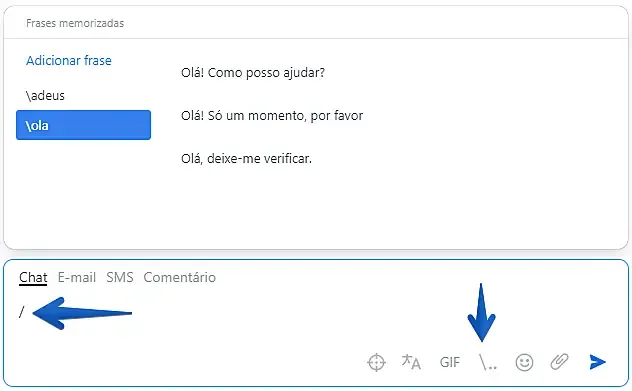The height and width of the screenshot is (391, 632).
Task: Click the crosshair target icon in chat toolbar
Action: (x=376, y=362)
